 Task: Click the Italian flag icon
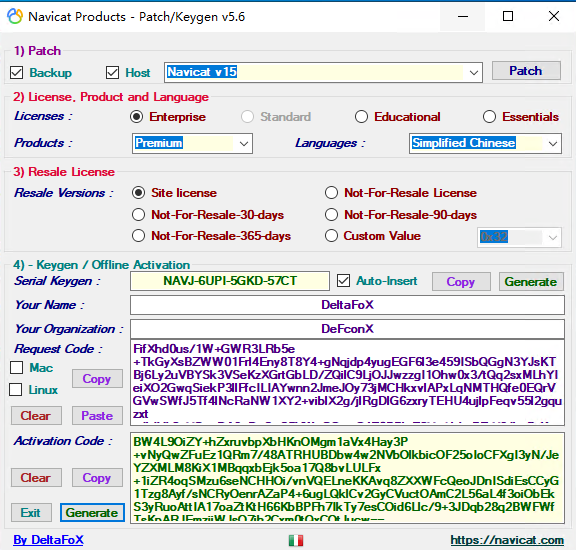pyautogui.click(x=296, y=540)
